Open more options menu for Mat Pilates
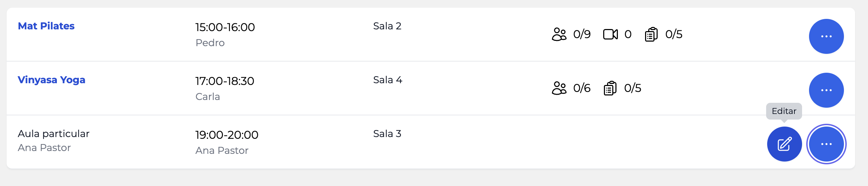 (826, 36)
